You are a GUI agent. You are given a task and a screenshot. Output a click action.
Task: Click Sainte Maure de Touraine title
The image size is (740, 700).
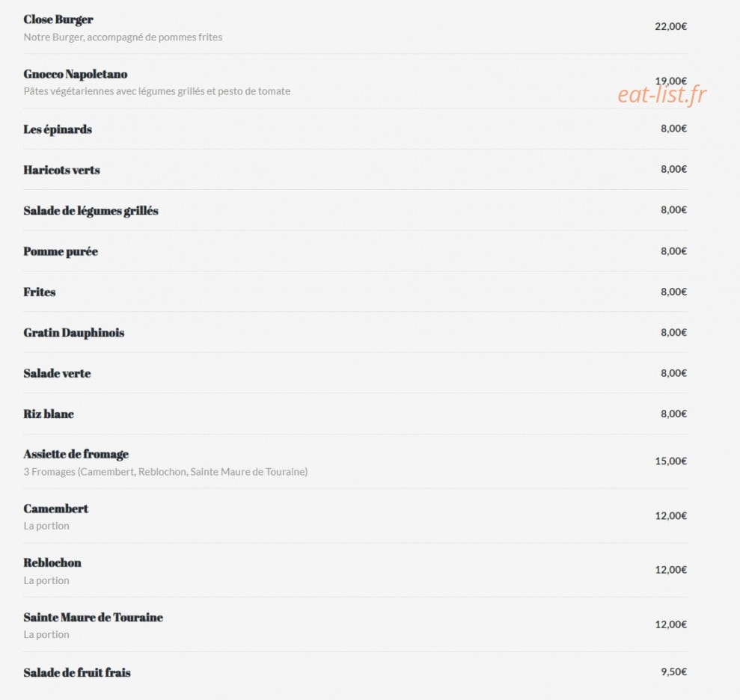coord(93,618)
